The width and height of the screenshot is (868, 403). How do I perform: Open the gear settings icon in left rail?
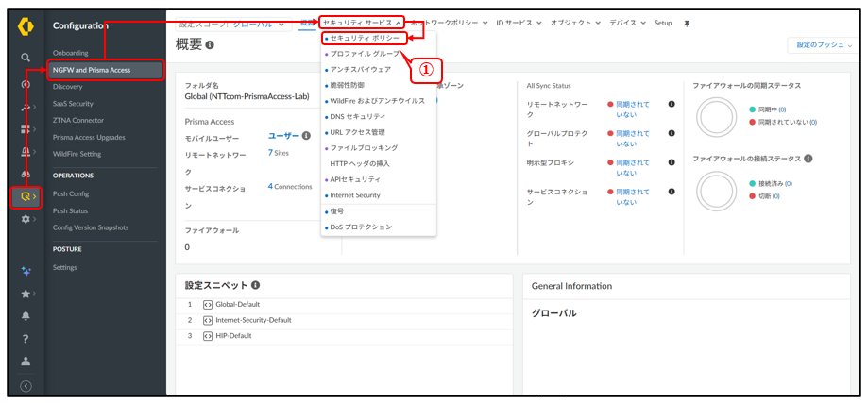(x=26, y=220)
